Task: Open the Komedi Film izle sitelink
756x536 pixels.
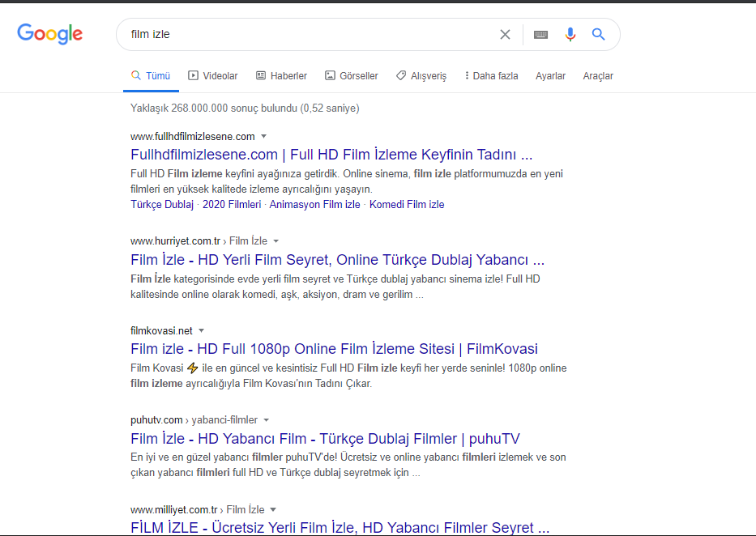Action: point(407,204)
